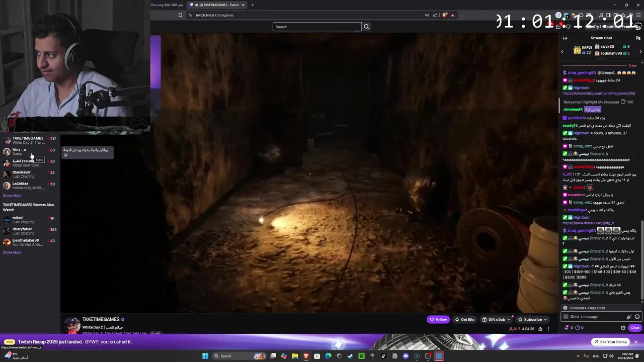This screenshot has height=362, width=644.
Task: Click Show More under Viewers Also Watch
Action: tap(12, 252)
